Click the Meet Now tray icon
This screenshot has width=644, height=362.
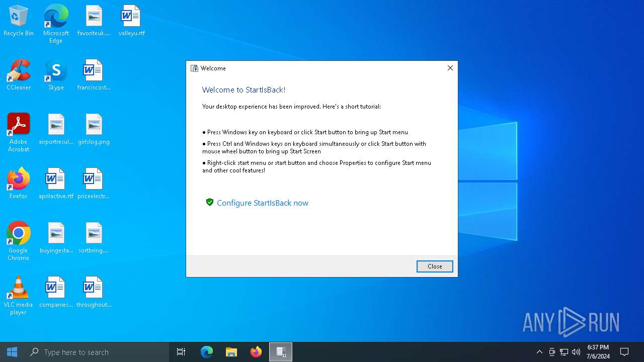[552, 352]
